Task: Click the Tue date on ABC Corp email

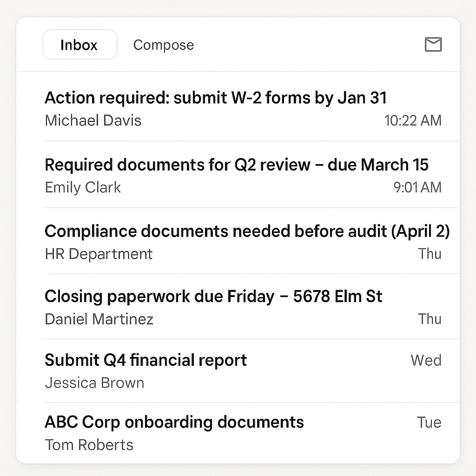Action: tap(429, 423)
